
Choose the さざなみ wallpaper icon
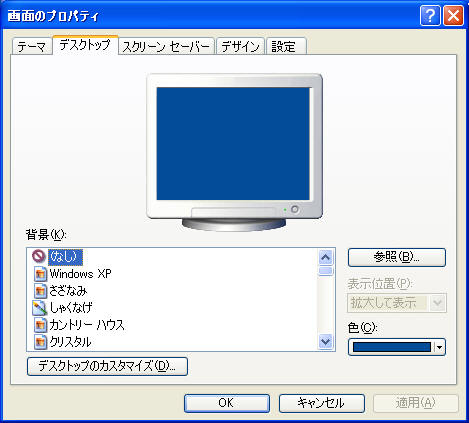[40, 291]
